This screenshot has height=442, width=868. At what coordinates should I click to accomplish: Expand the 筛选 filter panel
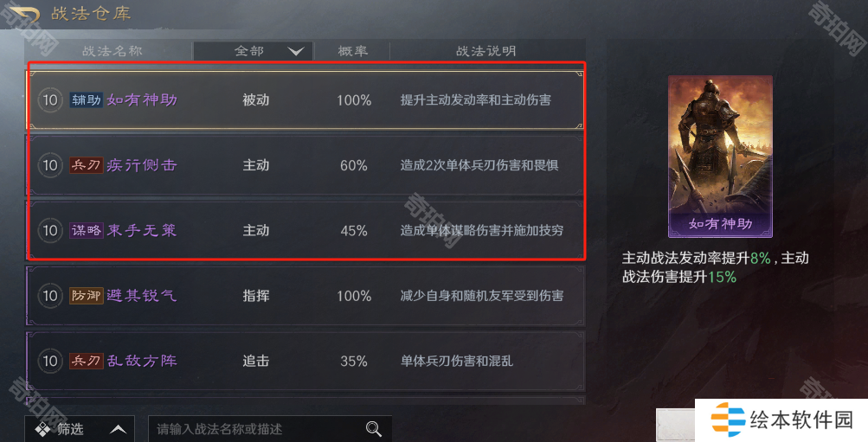click(x=80, y=429)
